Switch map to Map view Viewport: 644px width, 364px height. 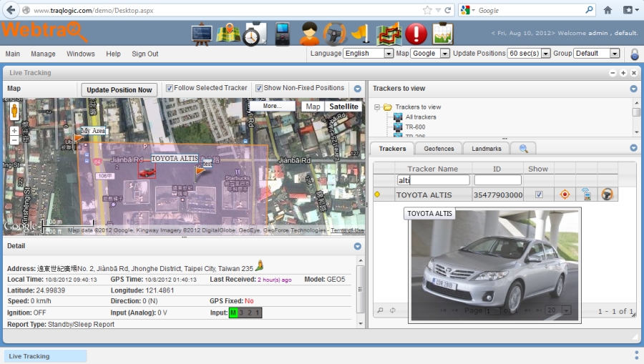click(x=313, y=107)
